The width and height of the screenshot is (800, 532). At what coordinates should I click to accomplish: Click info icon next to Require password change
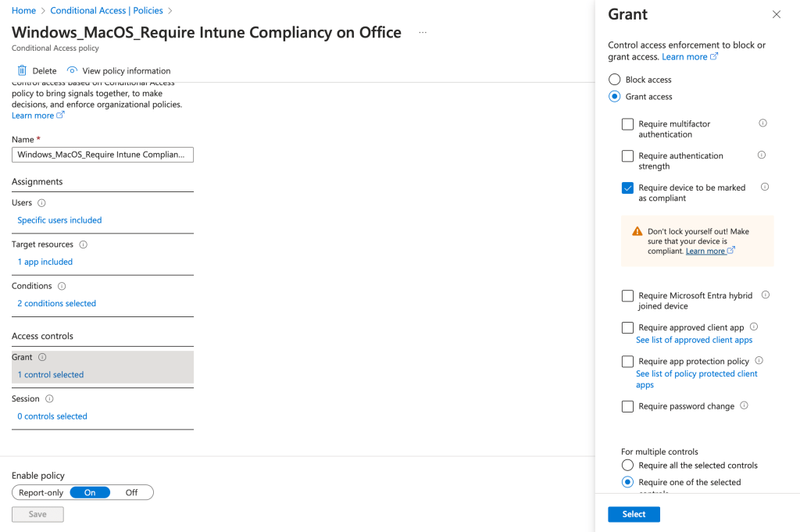coord(744,406)
